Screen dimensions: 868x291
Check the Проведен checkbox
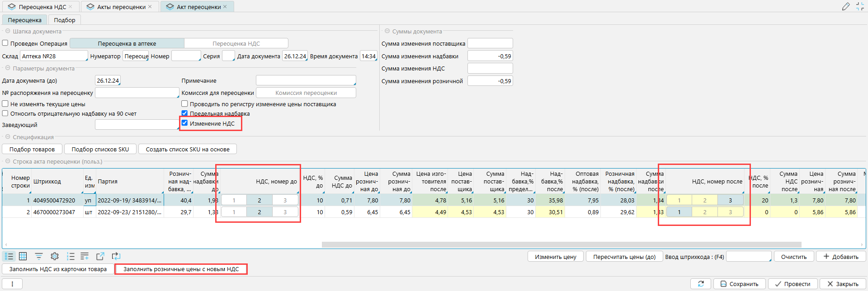(5, 43)
